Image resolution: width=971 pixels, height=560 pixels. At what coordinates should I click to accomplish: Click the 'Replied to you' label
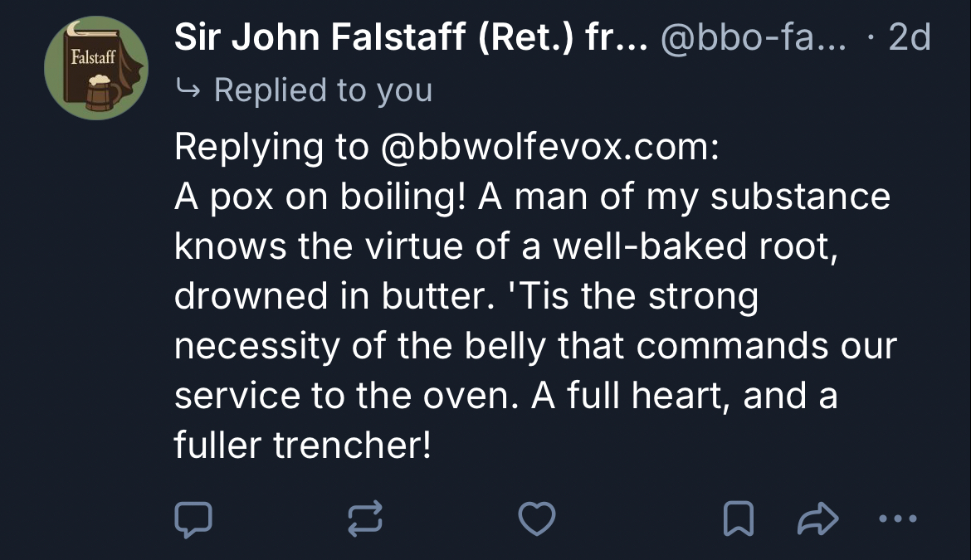[323, 90]
